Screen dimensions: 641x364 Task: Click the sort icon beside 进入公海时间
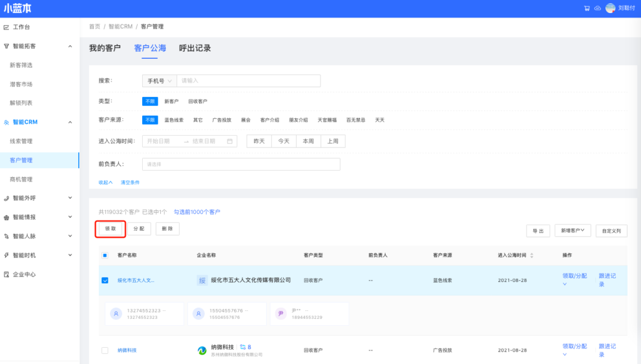(x=532, y=255)
